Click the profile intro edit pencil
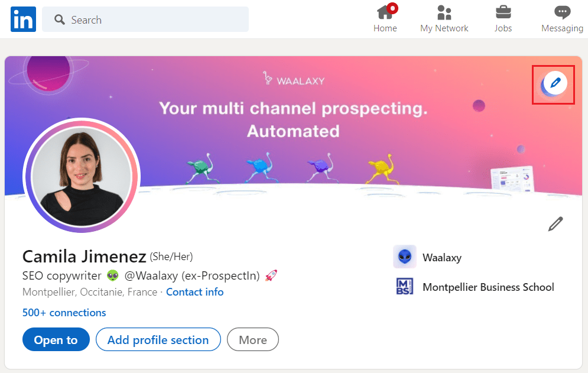This screenshot has height=373, width=588. pyautogui.click(x=555, y=223)
